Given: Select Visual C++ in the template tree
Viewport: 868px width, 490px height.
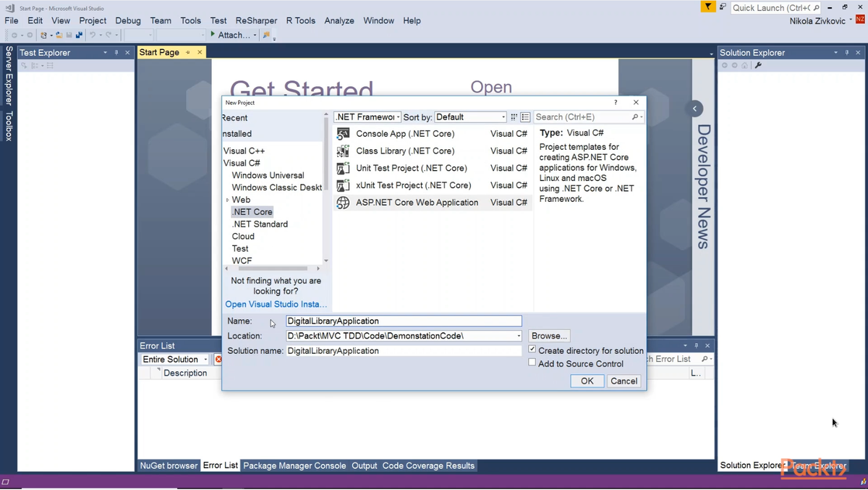Looking at the screenshot, I should point(244,151).
